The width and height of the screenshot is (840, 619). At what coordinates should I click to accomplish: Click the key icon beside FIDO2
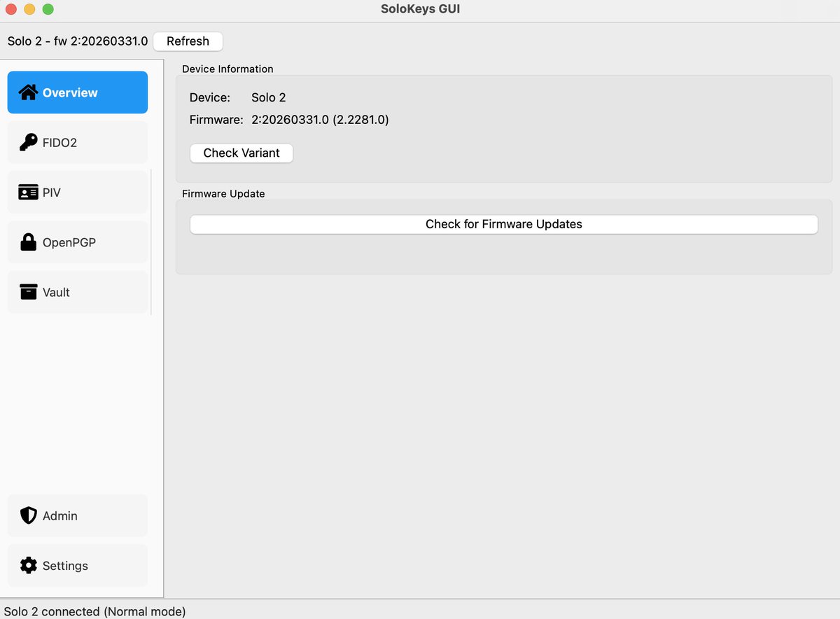[28, 142]
